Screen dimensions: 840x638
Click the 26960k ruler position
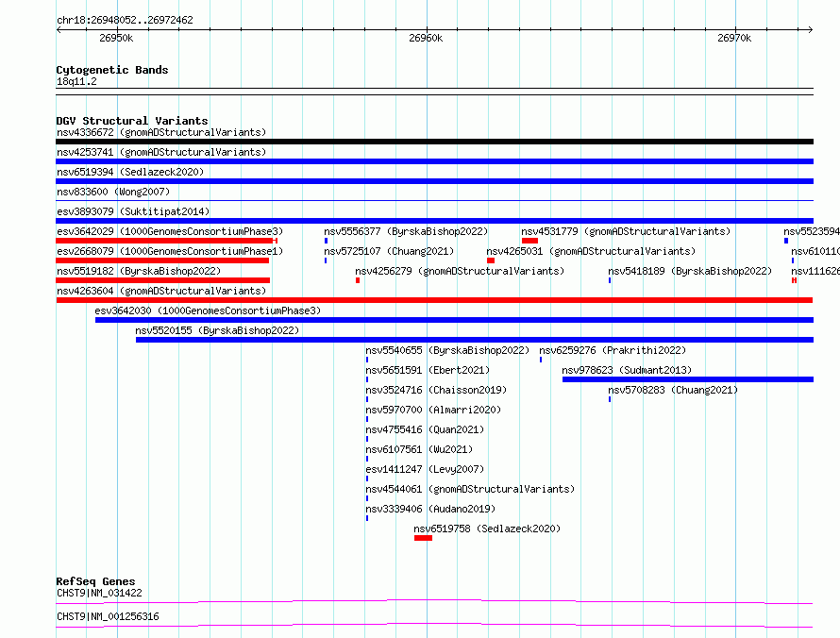pyautogui.click(x=426, y=38)
